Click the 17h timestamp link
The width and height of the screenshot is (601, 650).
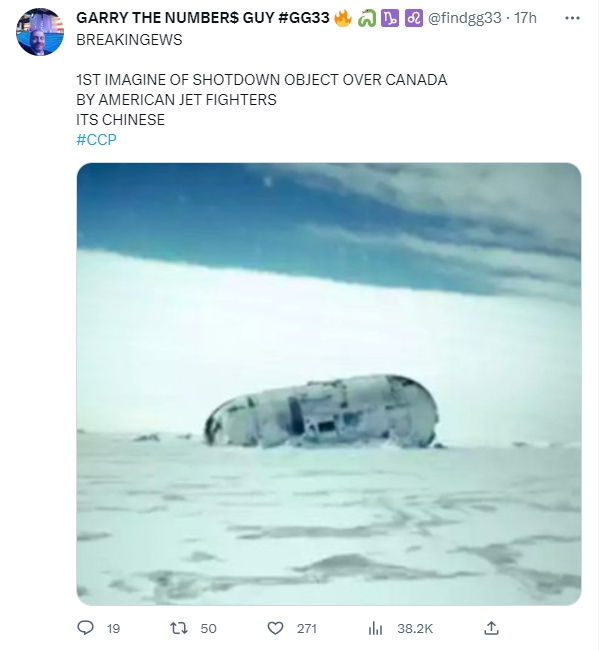(x=525, y=18)
